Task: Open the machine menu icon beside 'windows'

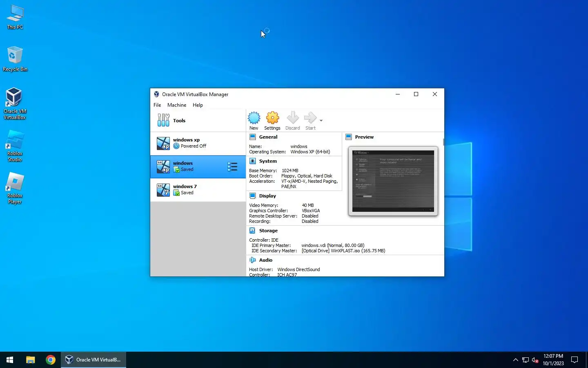Action: point(232,166)
